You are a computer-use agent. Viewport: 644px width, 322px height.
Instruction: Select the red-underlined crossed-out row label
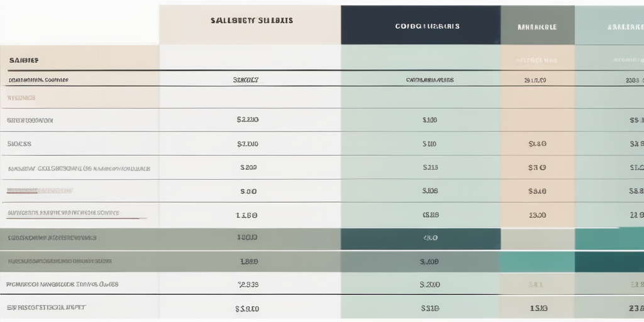click(x=40, y=191)
